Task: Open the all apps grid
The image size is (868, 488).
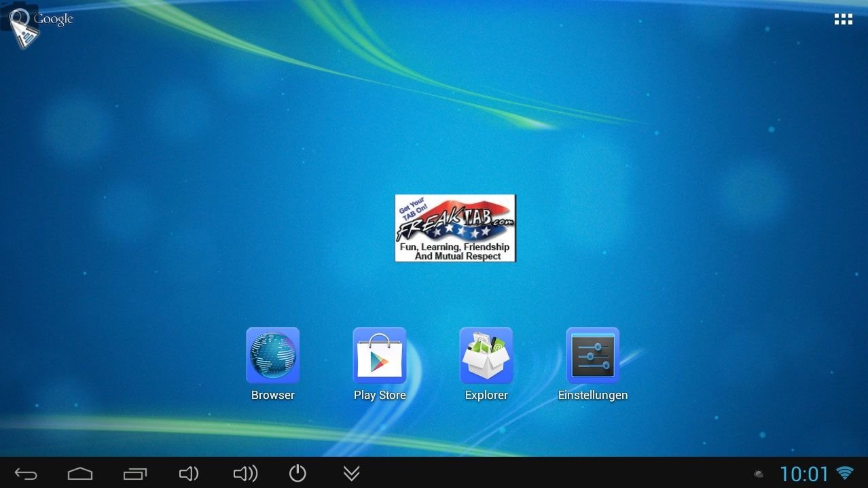Action: click(843, 20)
